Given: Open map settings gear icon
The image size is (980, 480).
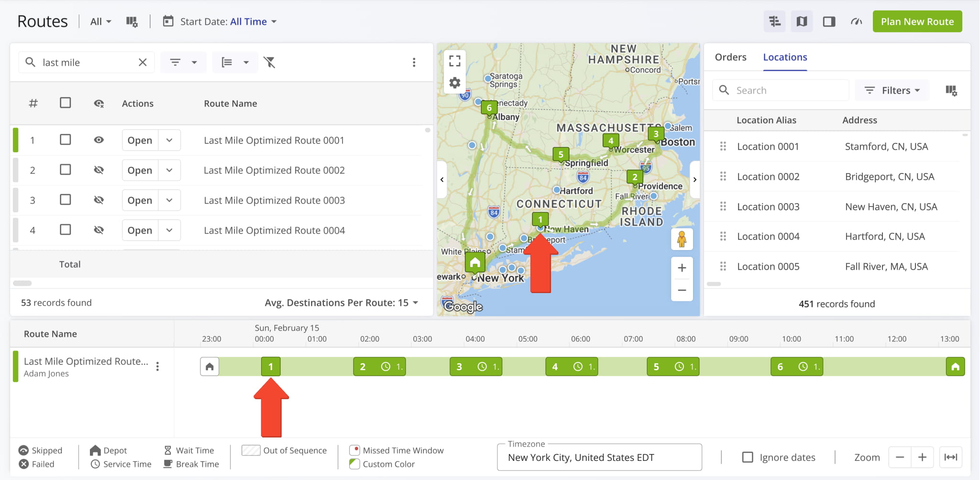Looking at the screenshot, I should pyautogui.click(x=454, y=83).
